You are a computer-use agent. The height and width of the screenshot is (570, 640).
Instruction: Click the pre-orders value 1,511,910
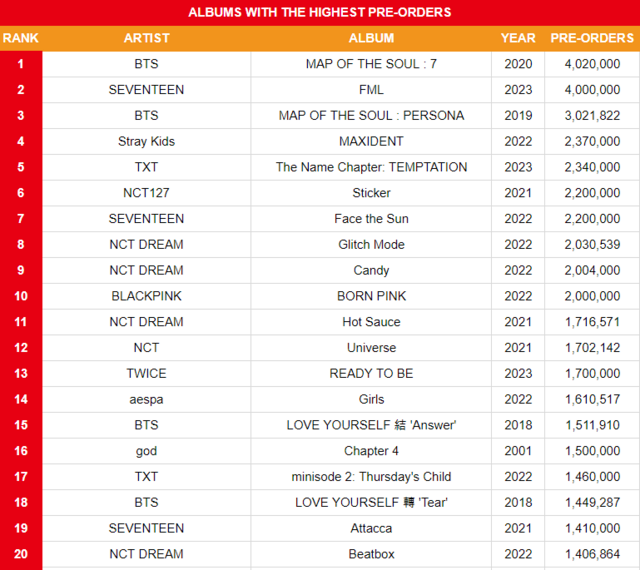[x=592, y=425]
